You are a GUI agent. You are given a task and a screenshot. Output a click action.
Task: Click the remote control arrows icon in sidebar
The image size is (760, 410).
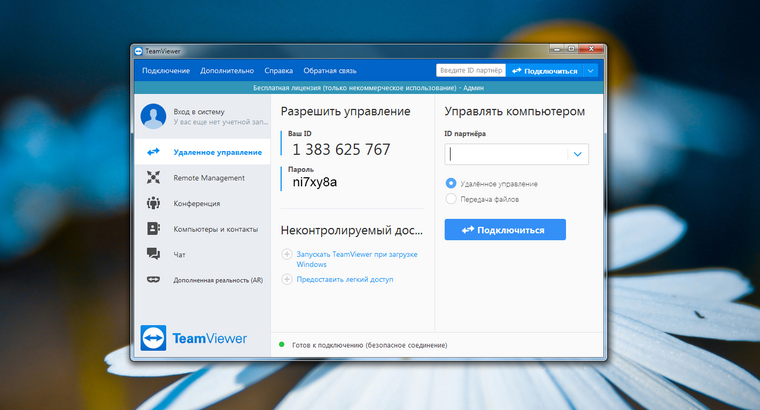[153, 152]
